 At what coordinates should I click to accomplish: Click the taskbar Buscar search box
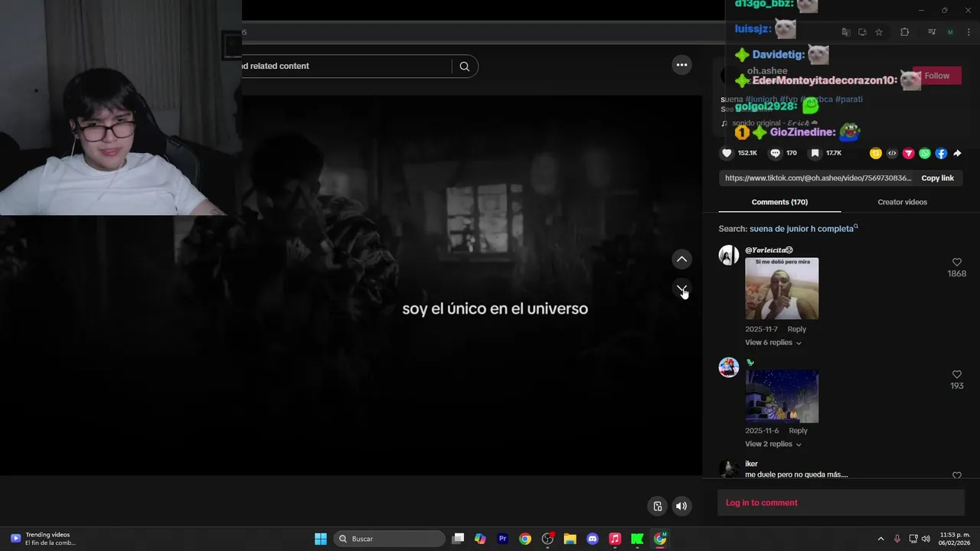[390, 539]
